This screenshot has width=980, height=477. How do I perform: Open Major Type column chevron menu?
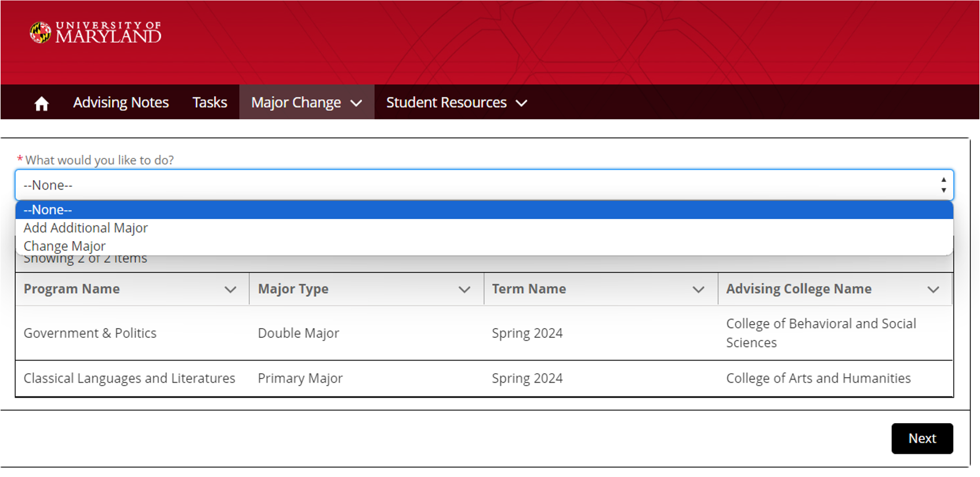pos(464,289)
